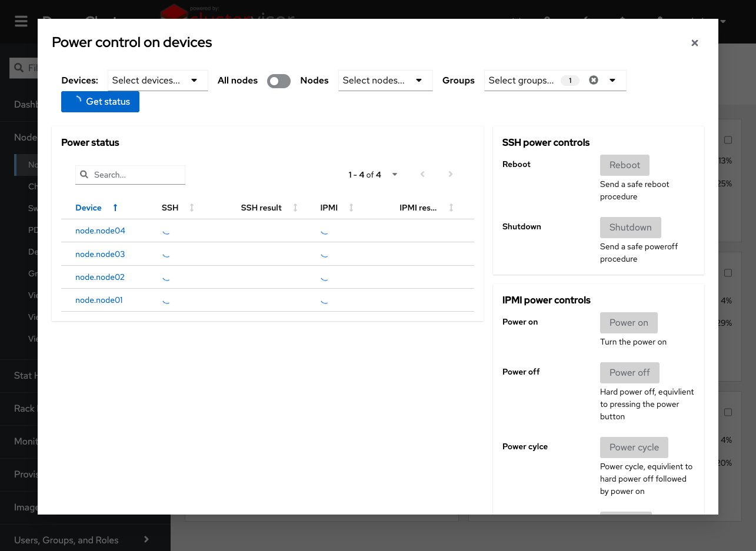Open the Select nodes dropdown
Viewport: 756px width, 551px height.
point(385,81)
